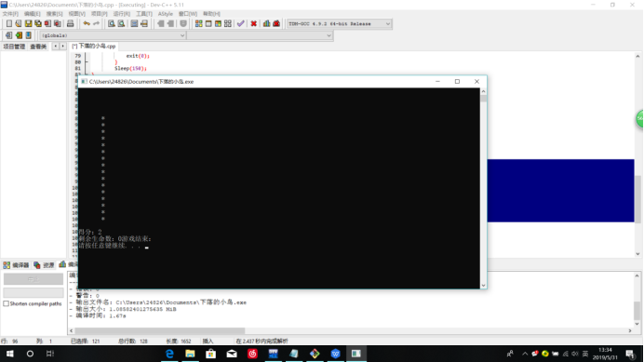
Task: Click the Go to function icon
Action: point(134,24)
